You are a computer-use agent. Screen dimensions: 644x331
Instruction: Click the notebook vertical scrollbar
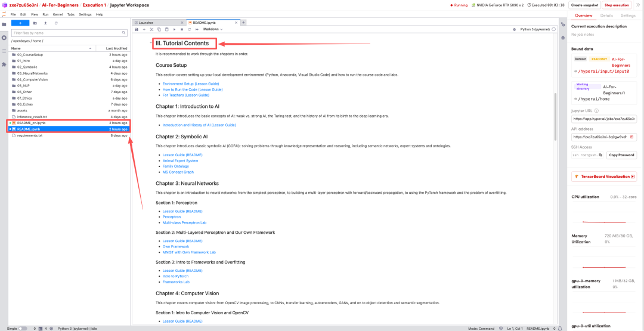tap(556, 116)
